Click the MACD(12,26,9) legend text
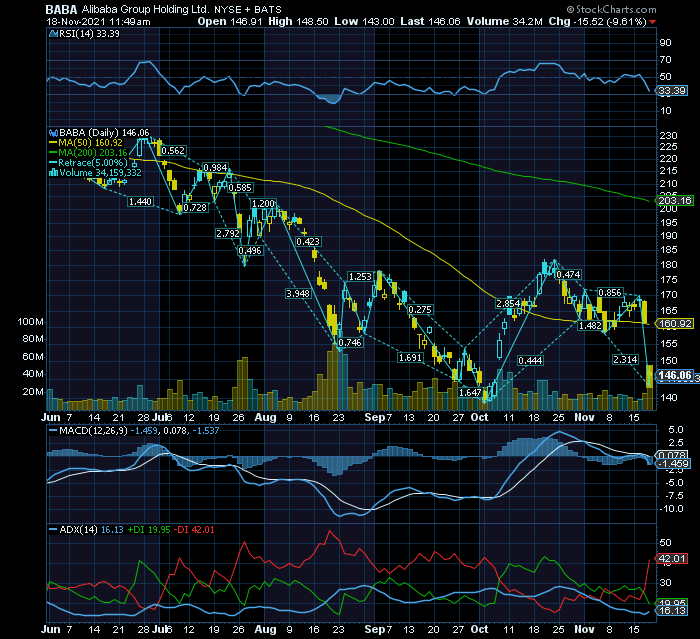The width and height of the screenshot is (700, 639). pyautogui.click(x=93, y=431)
